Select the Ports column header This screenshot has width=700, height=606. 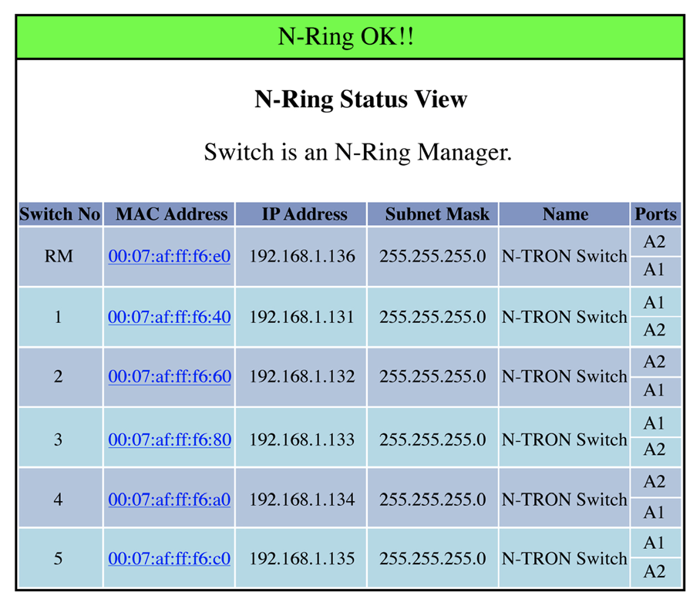[x=655, y=214]
